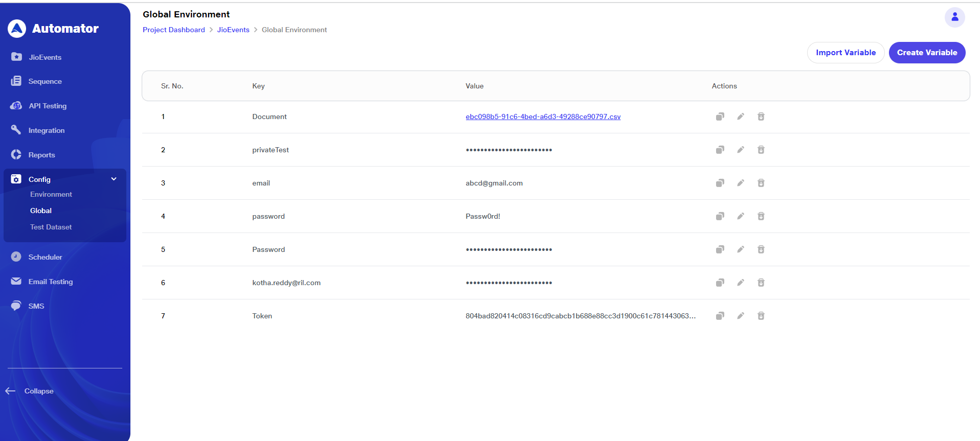This screenshot has height=441, width=980.
Task: Delete the kotha.reddy@ril.com variable
Action: 761,283
